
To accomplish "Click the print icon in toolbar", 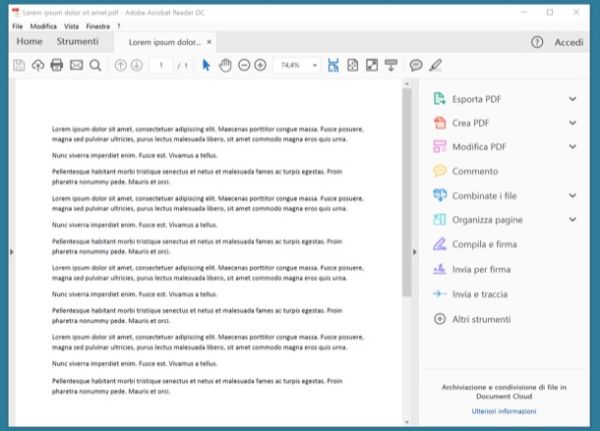I will click(57, 65).
